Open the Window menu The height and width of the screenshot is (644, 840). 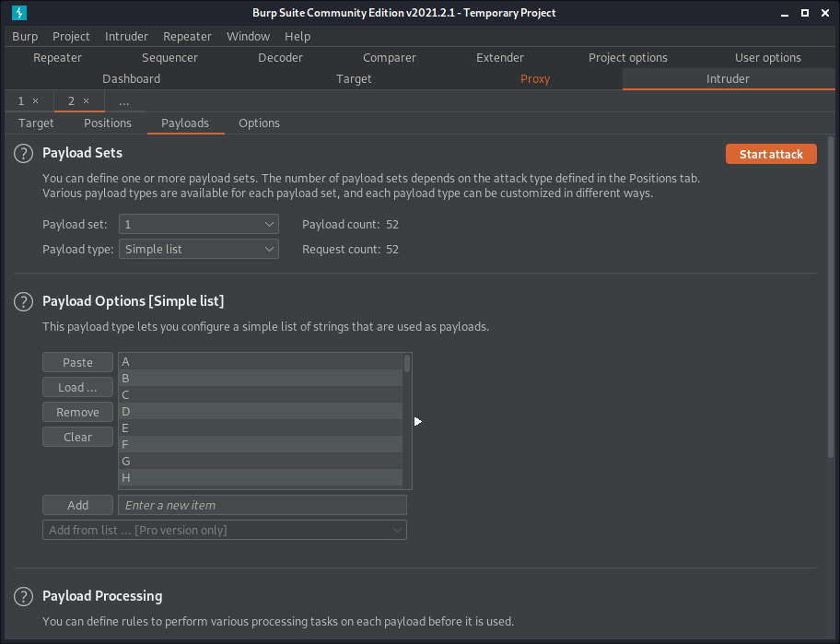pos(248,37)
